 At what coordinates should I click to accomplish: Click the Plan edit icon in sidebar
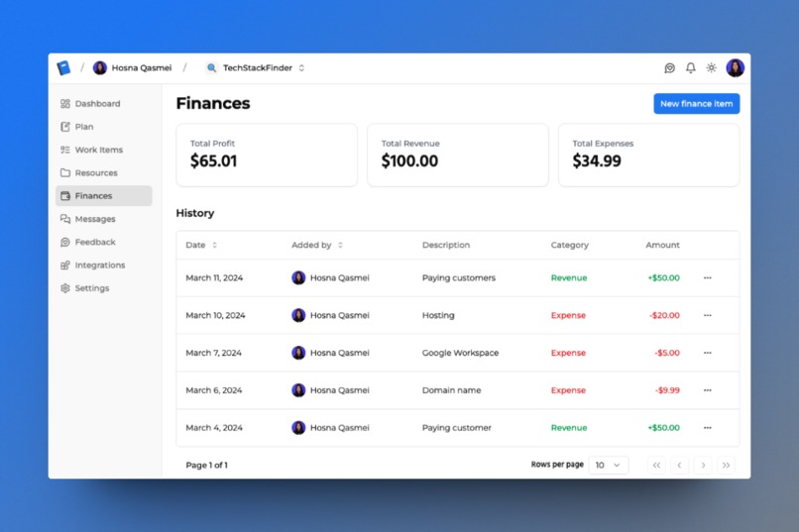(x=65, y=127)
